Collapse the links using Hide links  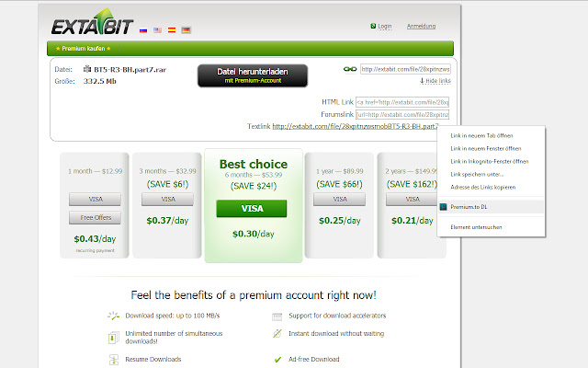[x=435, y=81]
